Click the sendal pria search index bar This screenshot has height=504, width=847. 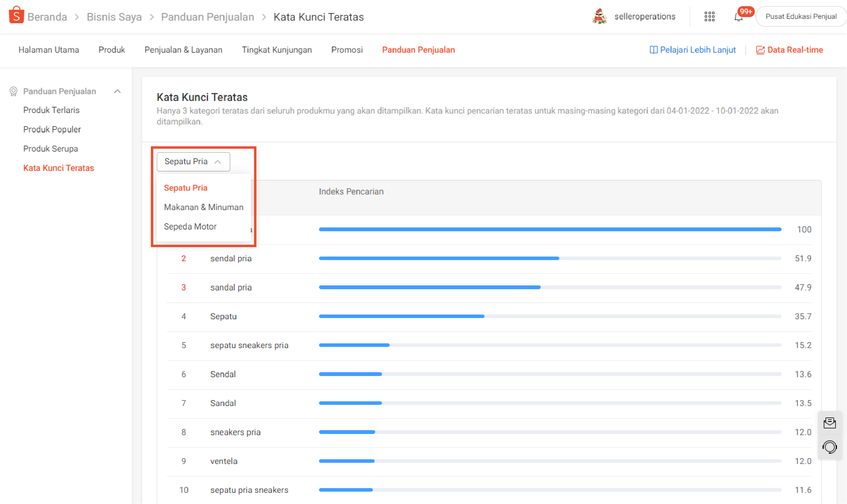pyautogui.click(x=439, y=258)
